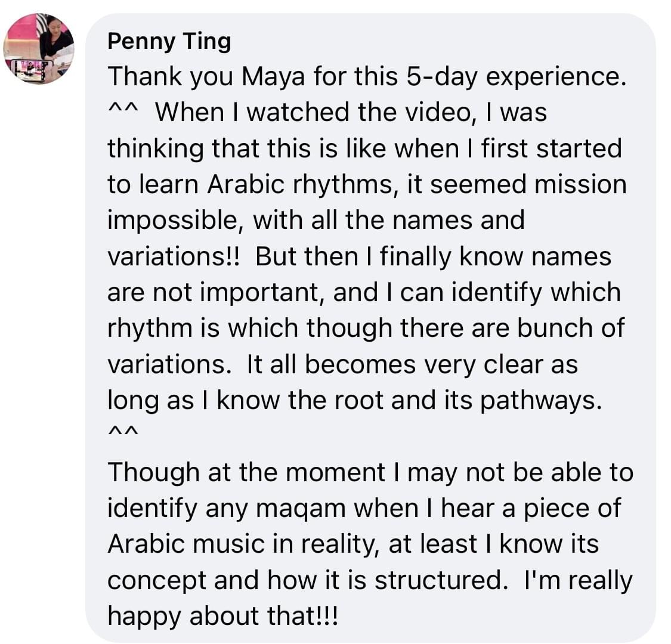Click the word "maqam" in the comment

pos(306,508)
